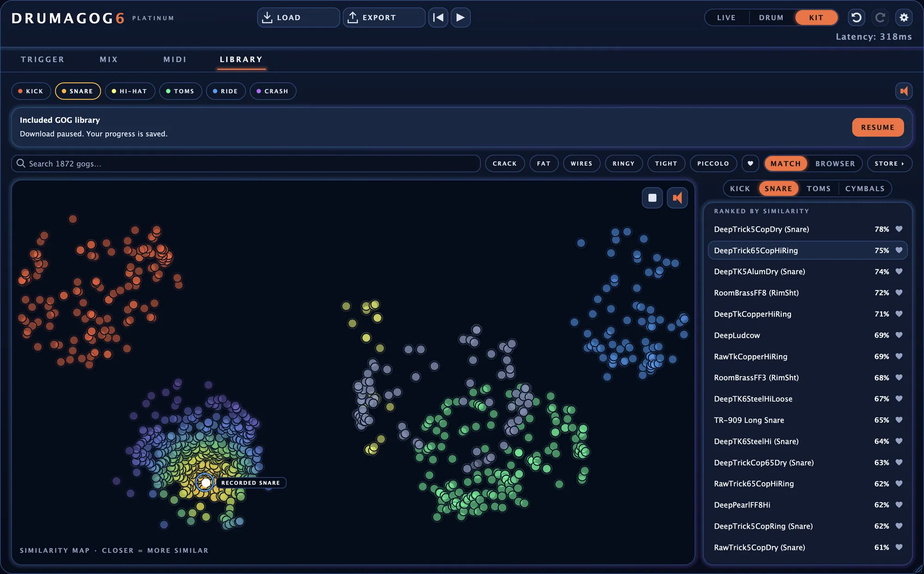The width and height of the screenshot is (924, 574).
Task: Show TOMS matches in results panel
Action: tap(819, 188)
